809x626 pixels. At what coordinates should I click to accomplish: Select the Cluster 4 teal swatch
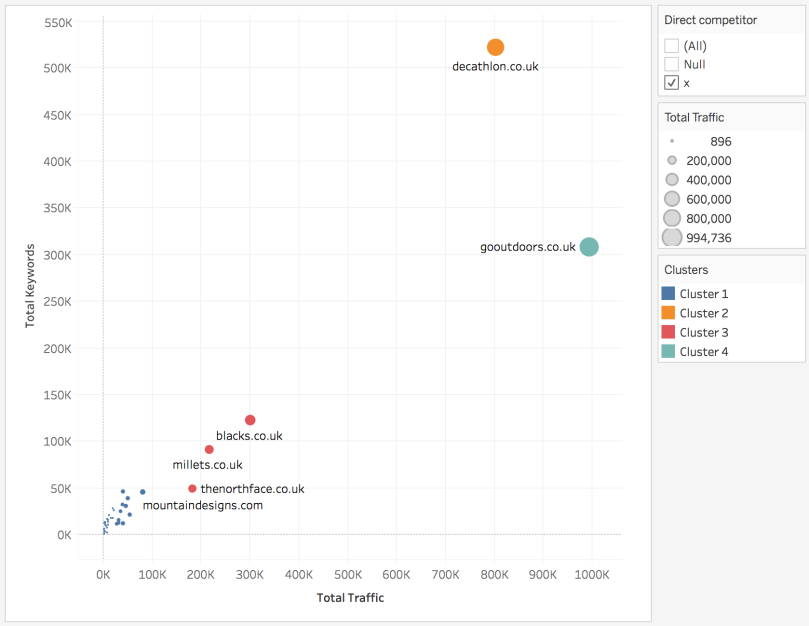[x=668, y=351]
